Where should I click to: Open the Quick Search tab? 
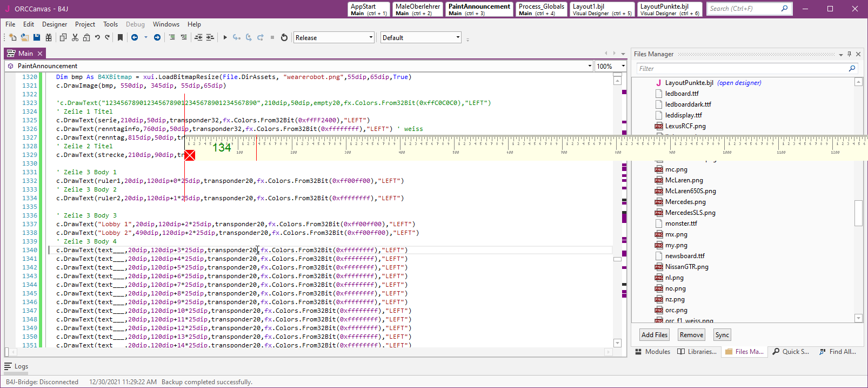pyautogui.click(x=791, y=352)
